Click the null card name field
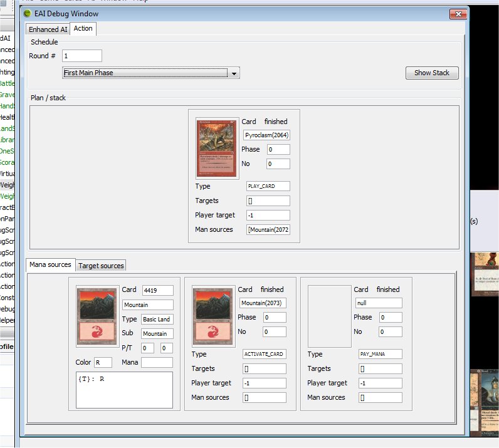The image size is (499, 448). click(379, 303)
